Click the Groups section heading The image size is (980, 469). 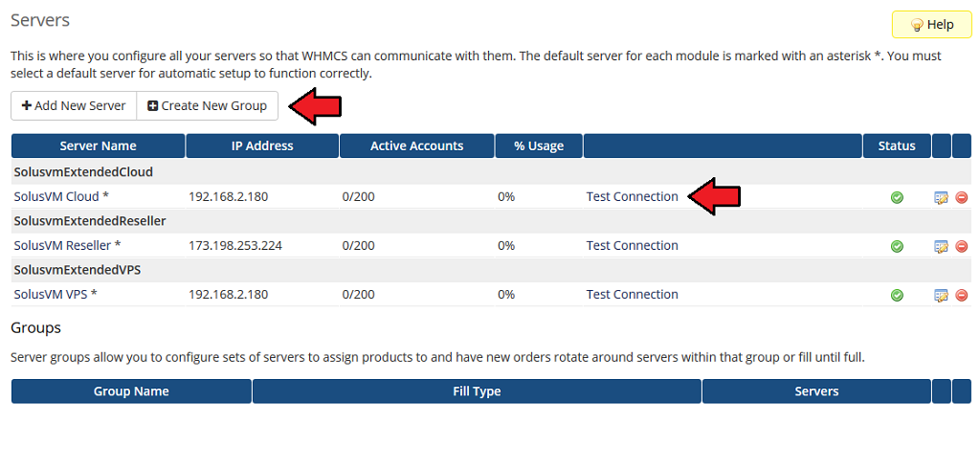[x=35, y=327]
